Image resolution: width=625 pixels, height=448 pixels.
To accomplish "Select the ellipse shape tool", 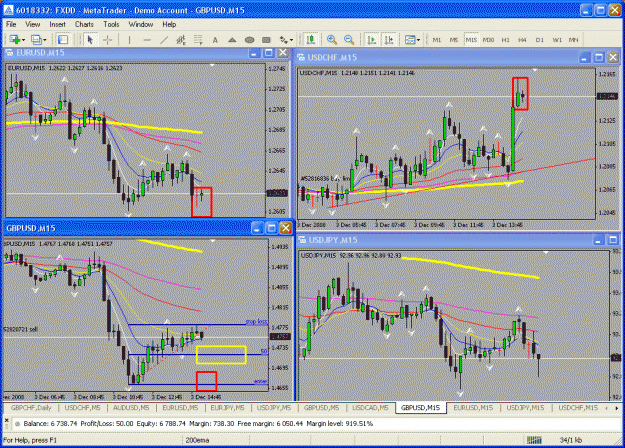I will 250,39.
